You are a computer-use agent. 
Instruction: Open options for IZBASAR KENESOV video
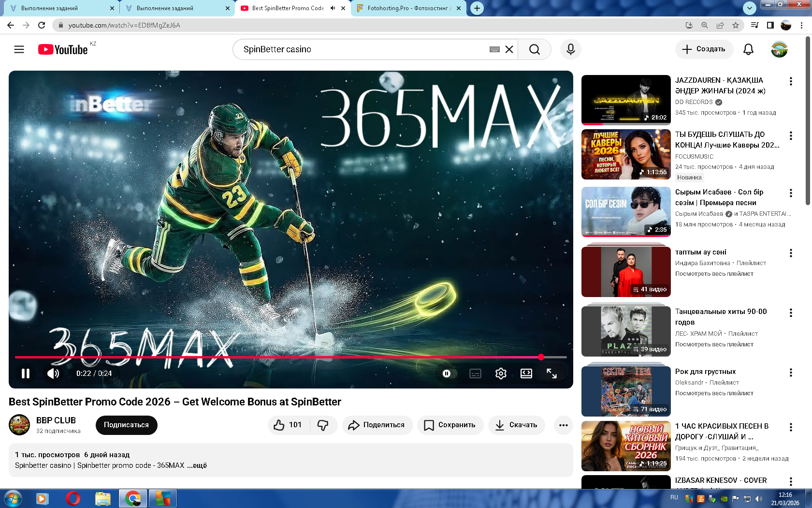(791, 481)
